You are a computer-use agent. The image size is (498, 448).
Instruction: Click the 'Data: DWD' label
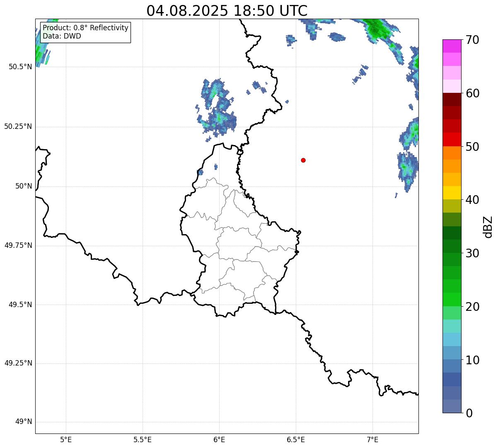[x=62, y=36]
